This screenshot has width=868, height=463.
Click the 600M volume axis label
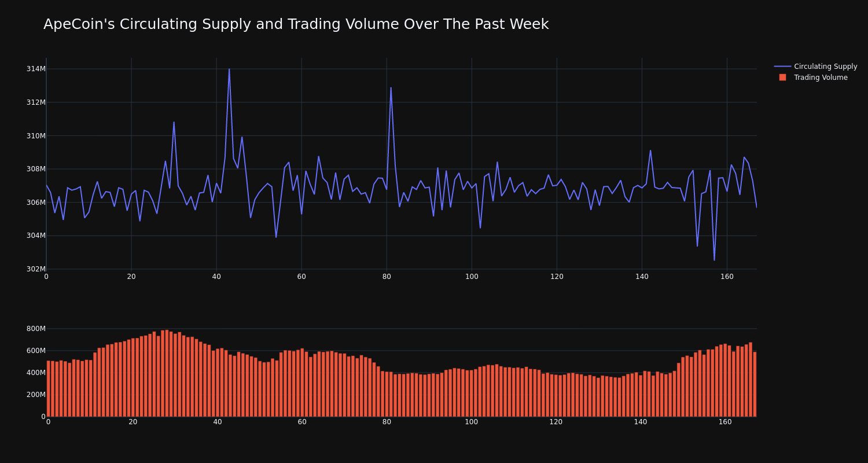tap(36, 351)
